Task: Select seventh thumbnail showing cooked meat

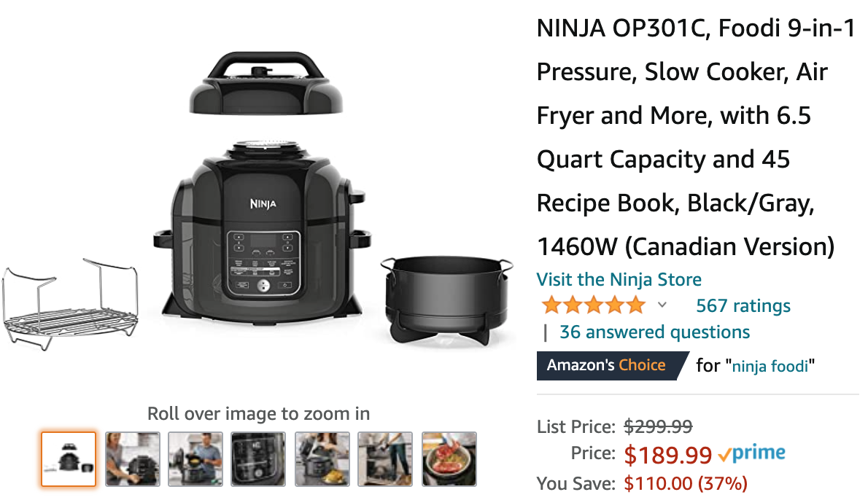Action: click(449, 459)
